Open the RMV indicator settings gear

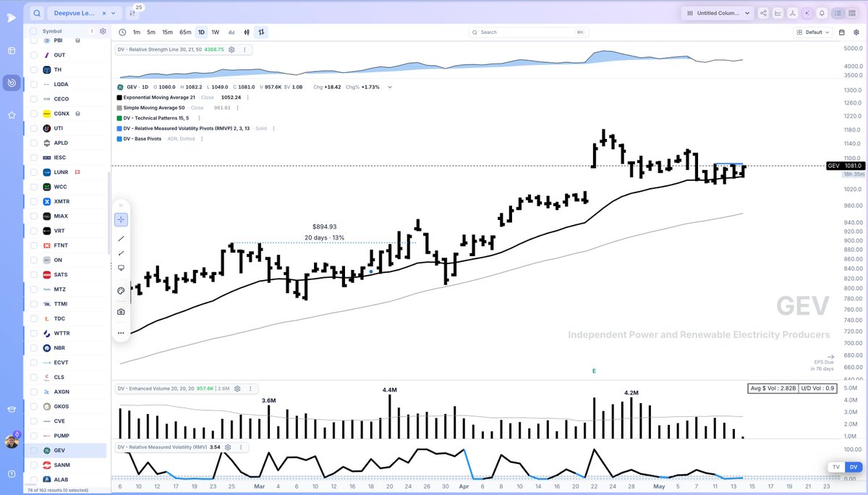click(x=228, y=447)
